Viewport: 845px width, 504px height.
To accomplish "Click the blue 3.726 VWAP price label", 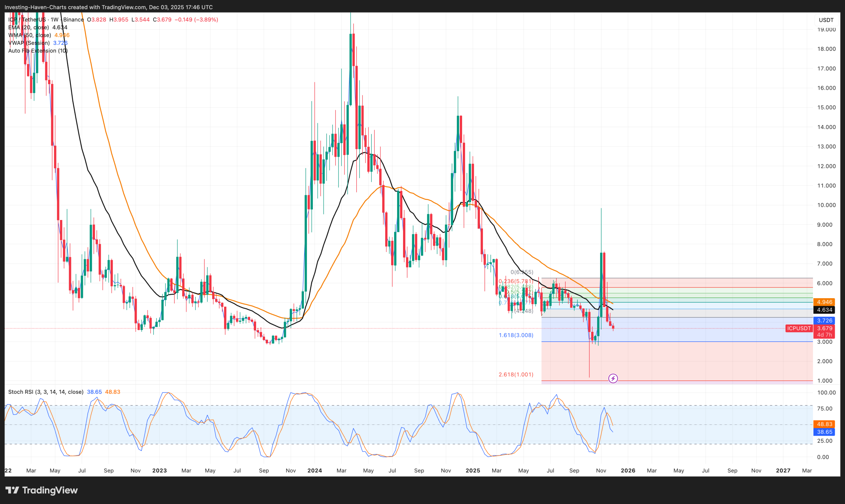I will click(x=824, y=321).
